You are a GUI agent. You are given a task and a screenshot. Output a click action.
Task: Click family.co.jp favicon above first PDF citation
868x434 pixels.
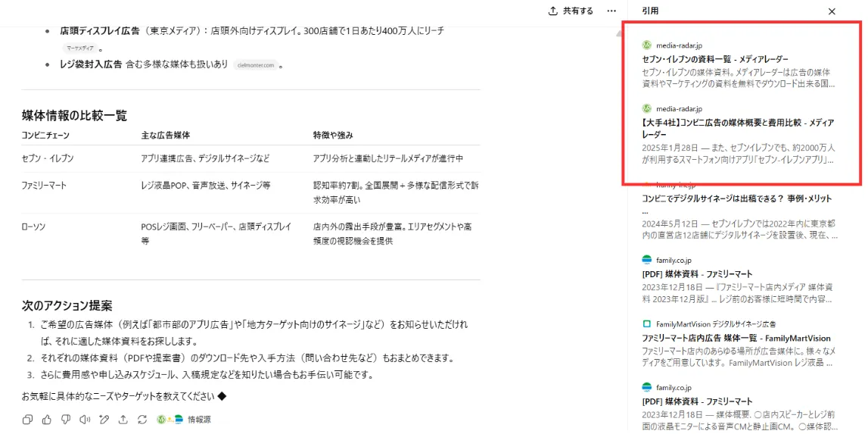coord(646,259)
